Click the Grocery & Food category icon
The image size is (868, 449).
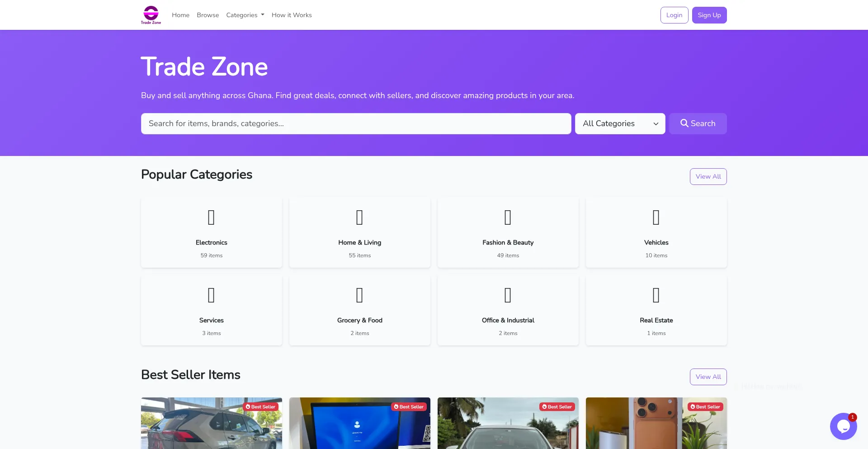click(x=359, y=295)
